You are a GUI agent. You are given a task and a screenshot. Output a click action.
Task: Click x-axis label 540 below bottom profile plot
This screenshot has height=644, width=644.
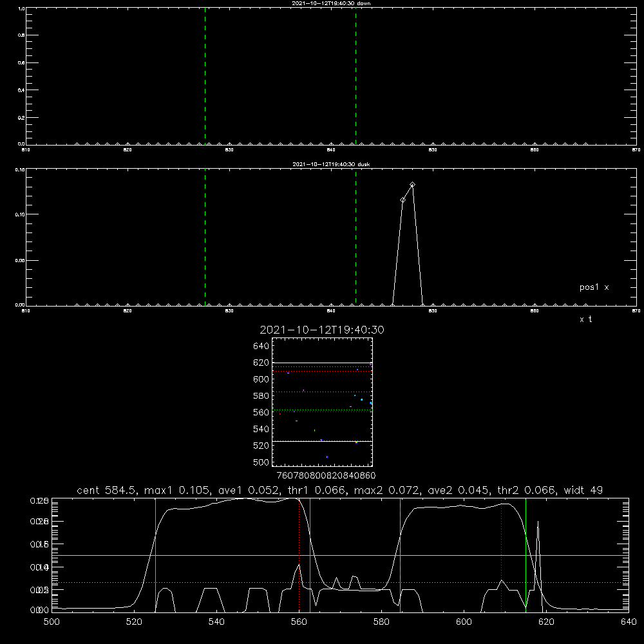pos(216,622)
